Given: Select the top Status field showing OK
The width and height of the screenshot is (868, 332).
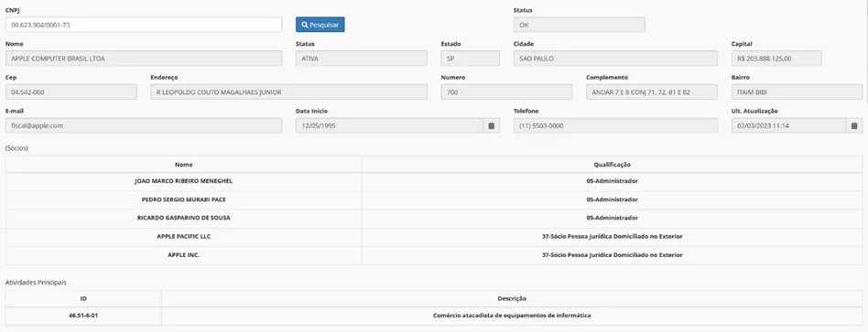Looking at the screenshot, I should pyautogui.click(x=579, y=25).
